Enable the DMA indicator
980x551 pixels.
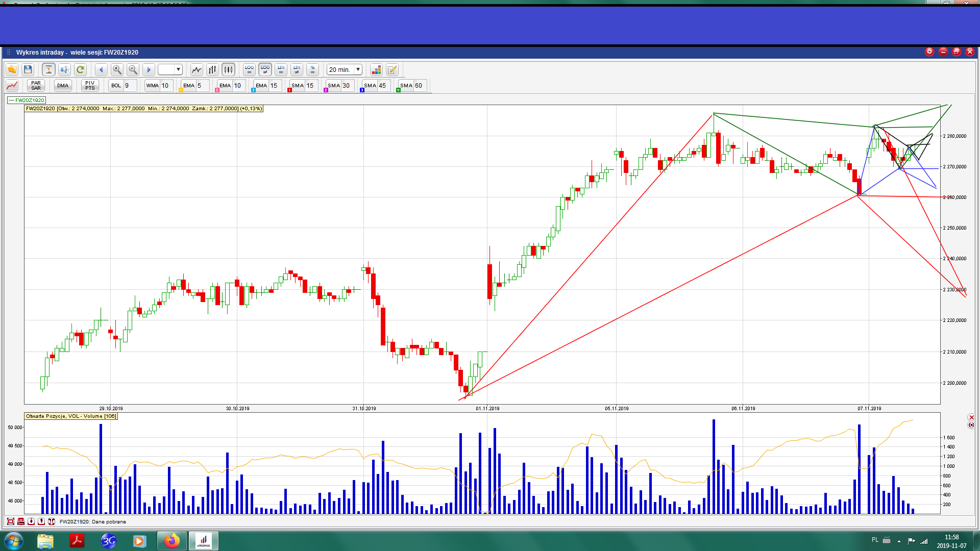(63, 86)
